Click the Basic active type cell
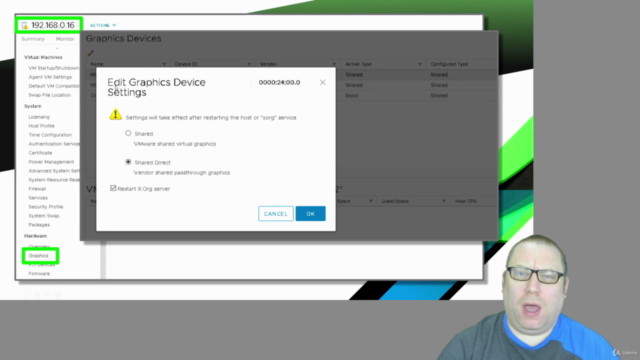This screenshot has width=640, height=360. [x=352, y=96]
